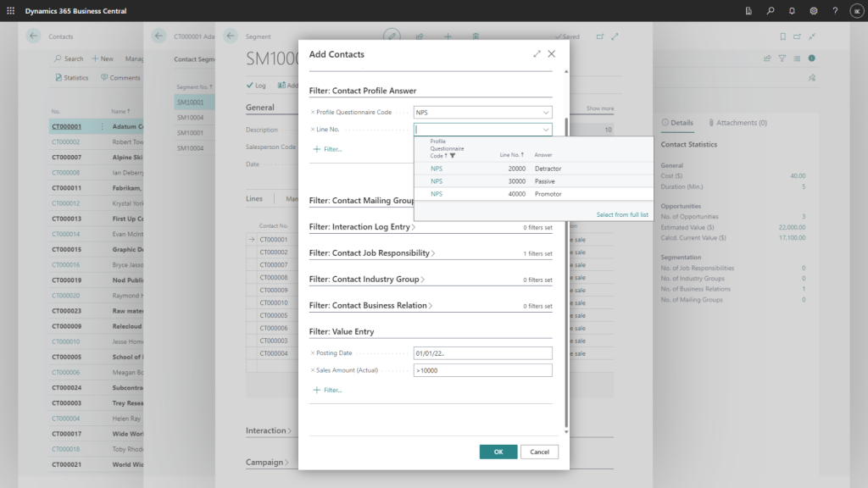Image resolution: width=868 pixels, height=488 pixels.
Task: Select the Passive answer row
Action: (x=534, y=181)
